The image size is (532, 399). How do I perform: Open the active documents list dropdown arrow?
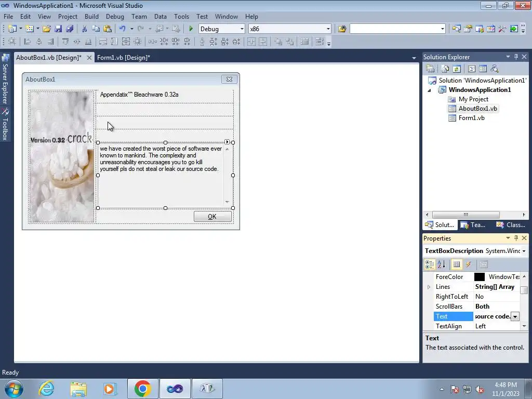pos(414,58)
